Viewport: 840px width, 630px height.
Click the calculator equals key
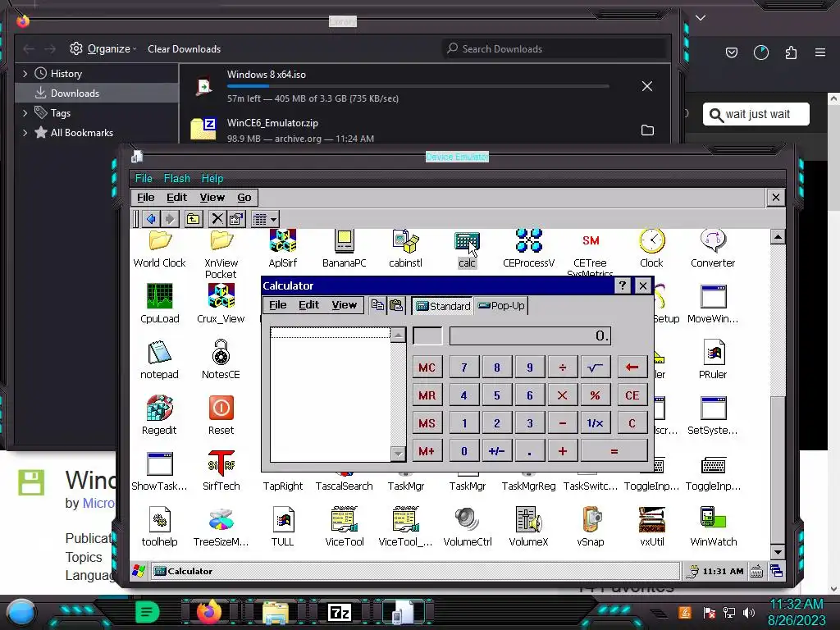click(614, 451)
